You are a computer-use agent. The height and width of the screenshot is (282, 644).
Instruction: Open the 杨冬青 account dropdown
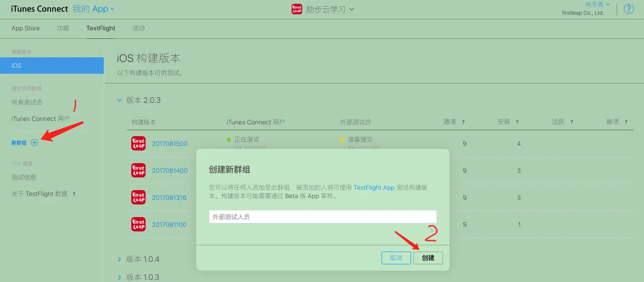597,5
